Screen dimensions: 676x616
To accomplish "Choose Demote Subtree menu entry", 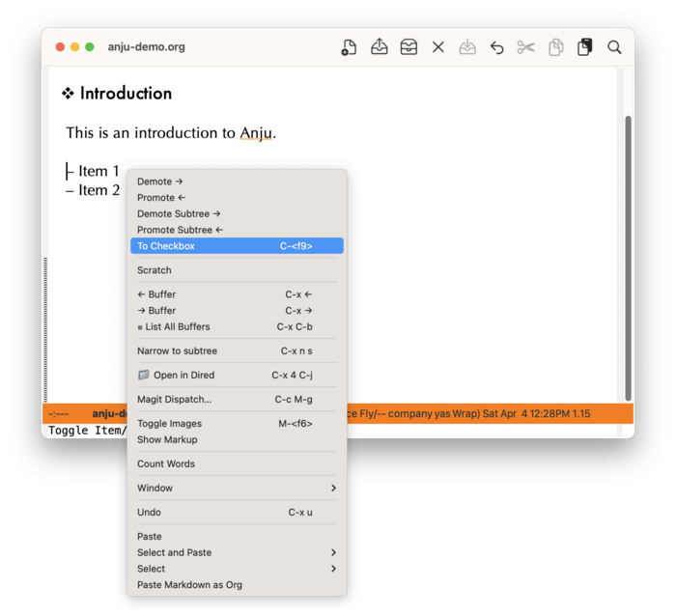I will (237, 213).
